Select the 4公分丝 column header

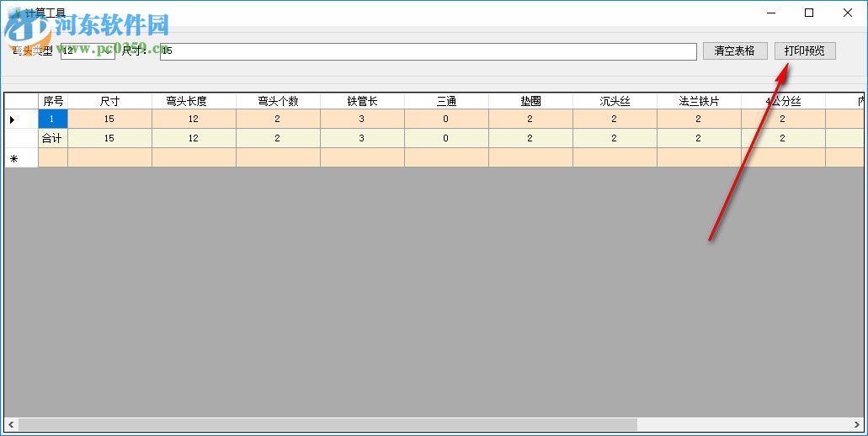click(783, 101)
